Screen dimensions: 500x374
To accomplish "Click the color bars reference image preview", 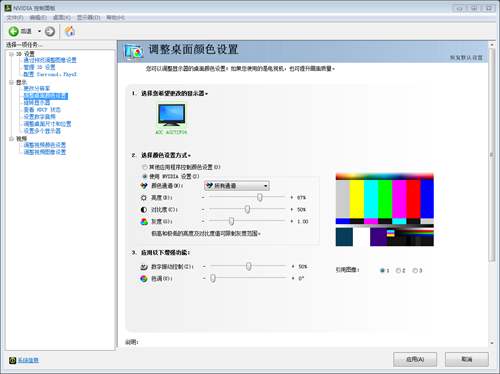I will pos(385,210).
